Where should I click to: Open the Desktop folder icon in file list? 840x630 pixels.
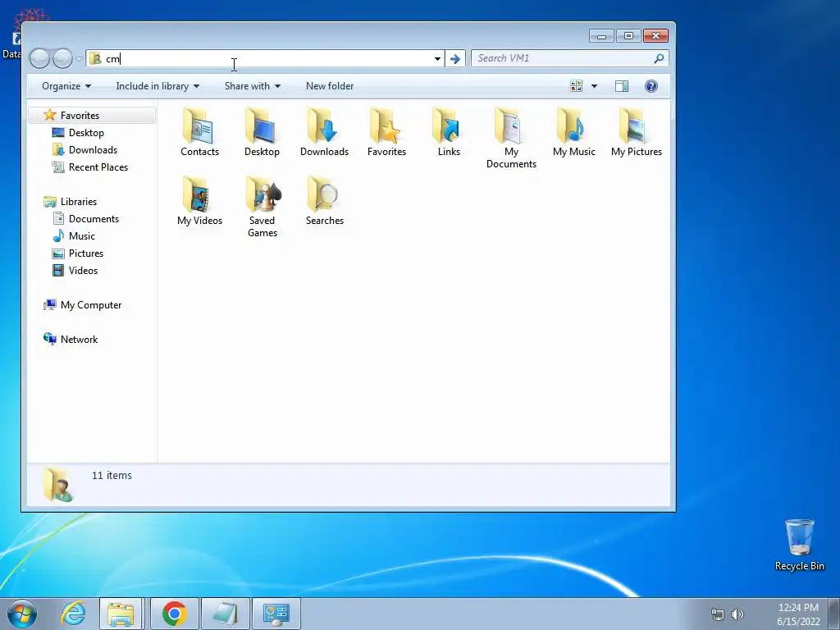(x=262, y=132)
